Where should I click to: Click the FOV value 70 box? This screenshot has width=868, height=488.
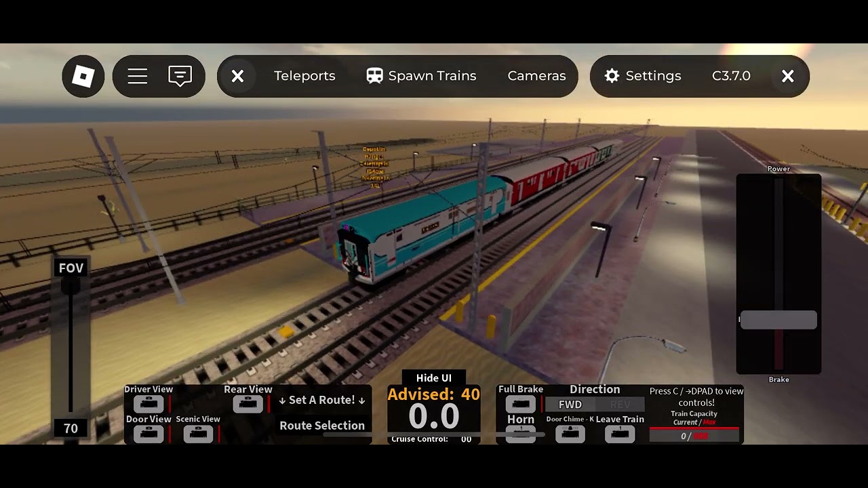pos(71,428)
